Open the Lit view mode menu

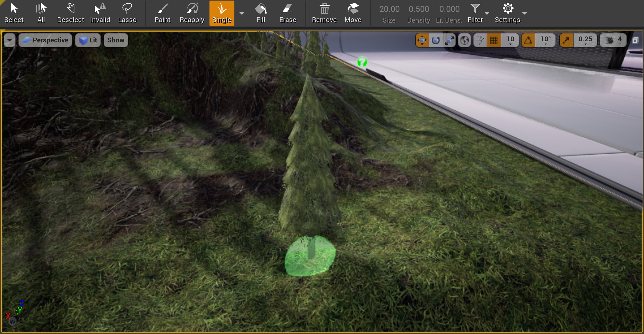point(88,40)
